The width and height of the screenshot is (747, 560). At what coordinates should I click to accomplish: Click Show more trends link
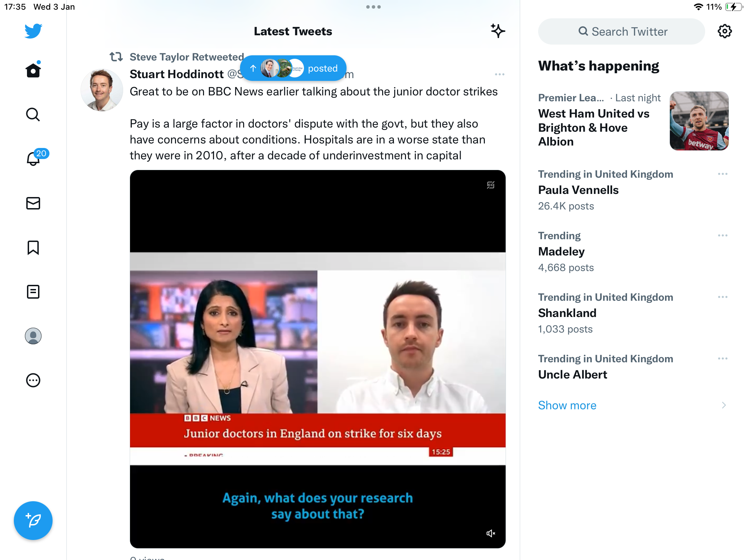point(567,405)
